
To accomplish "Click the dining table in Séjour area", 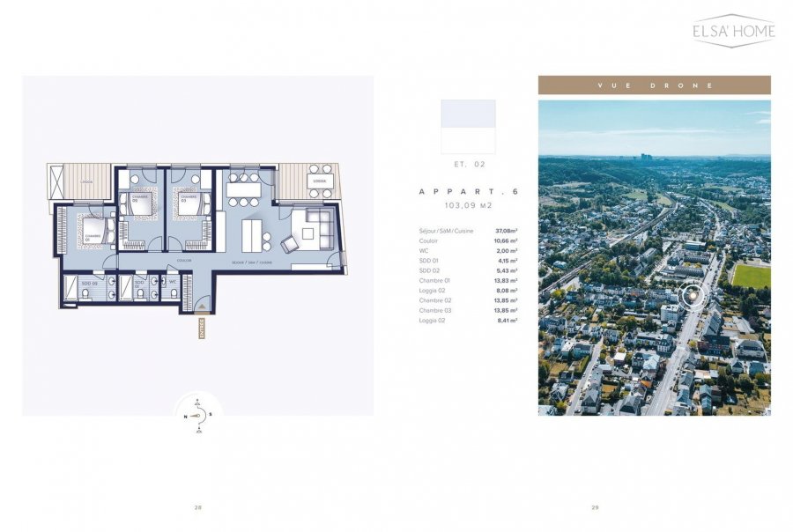I will pyautogui.click(x=244, y=188).
